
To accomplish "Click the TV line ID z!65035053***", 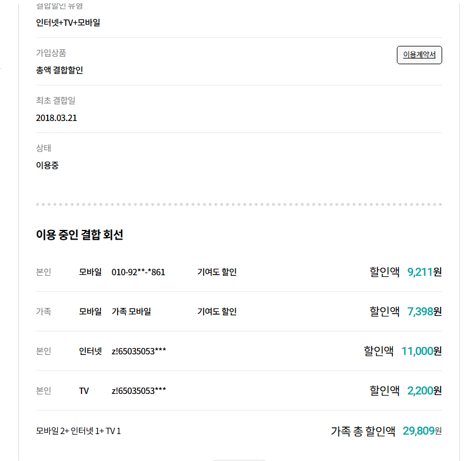I will tap(139, 390).
